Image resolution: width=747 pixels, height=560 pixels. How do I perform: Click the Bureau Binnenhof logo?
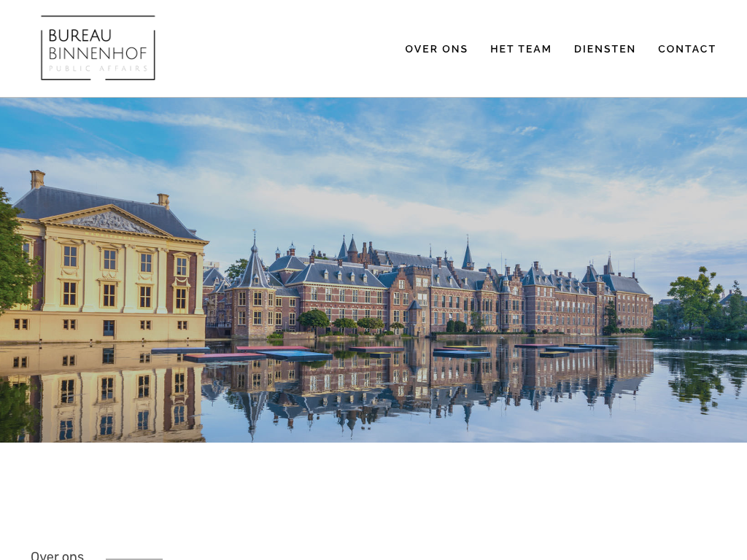point(98,48)
